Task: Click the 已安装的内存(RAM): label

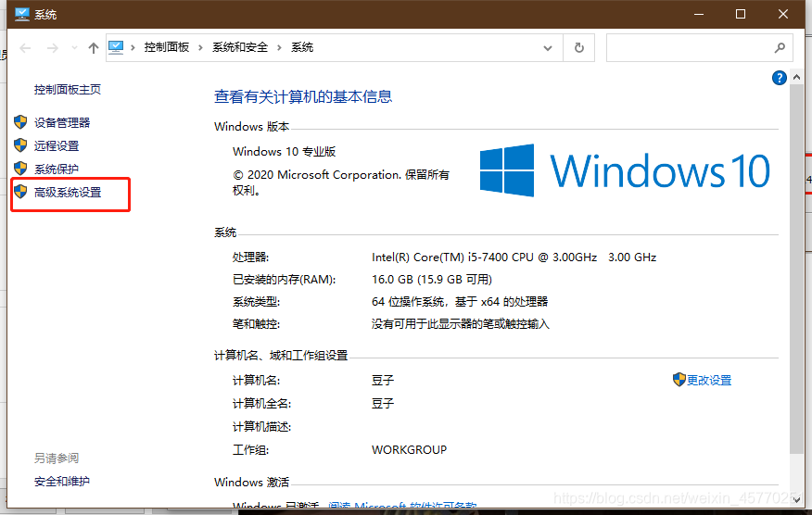Action: tap(285, 280)
